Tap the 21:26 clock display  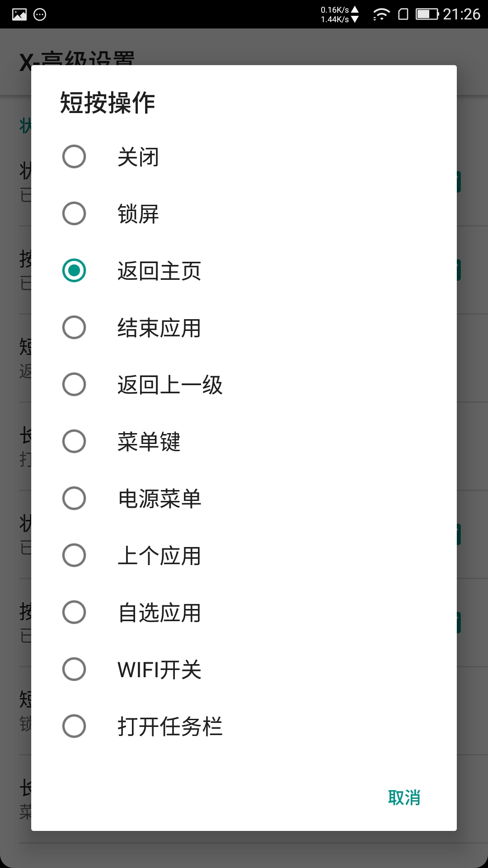tap(461, 14)
